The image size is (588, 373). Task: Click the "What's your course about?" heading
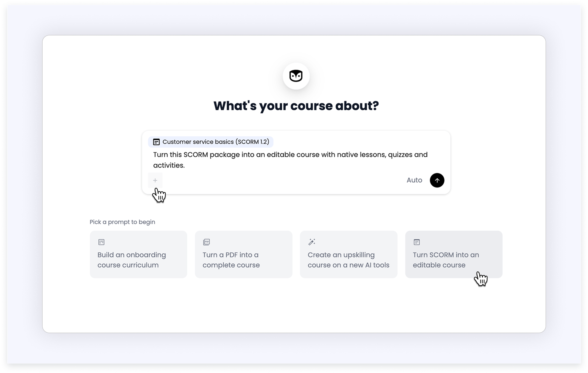tap(296, 106)
